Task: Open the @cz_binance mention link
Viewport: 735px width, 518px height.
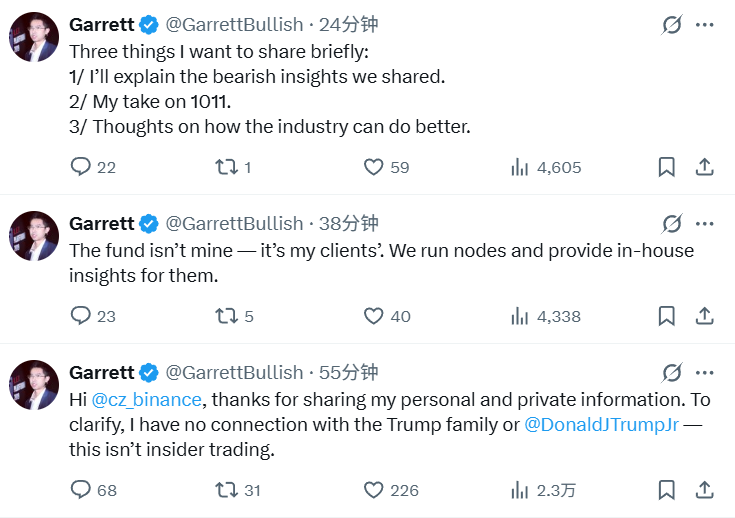Action: (147, 400)
